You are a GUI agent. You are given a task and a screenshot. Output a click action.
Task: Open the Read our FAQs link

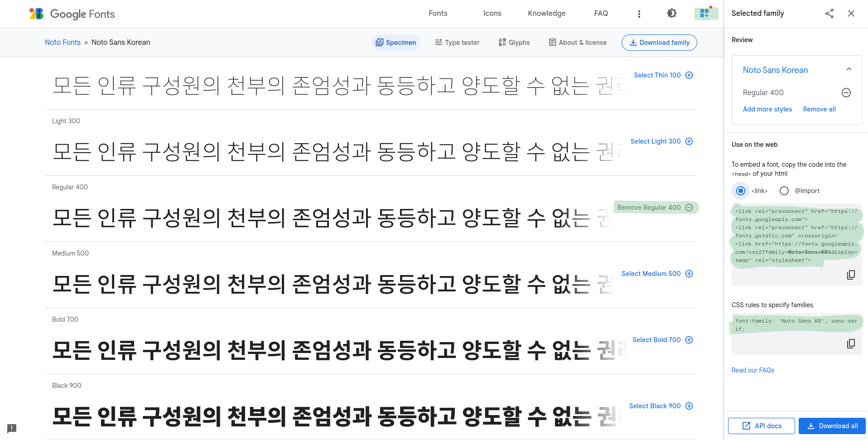coord(753,370)
